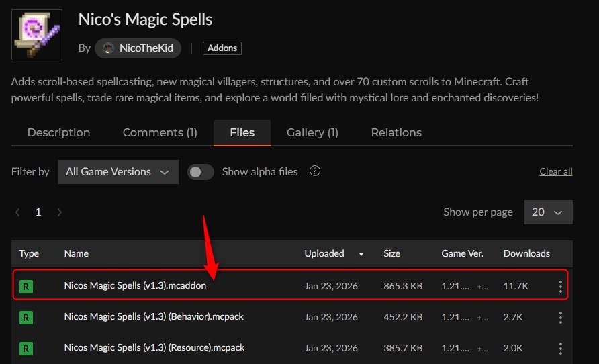Expand extra game versions for Behavior row
This screenshot has height=364, width=599.
(482, 318)
